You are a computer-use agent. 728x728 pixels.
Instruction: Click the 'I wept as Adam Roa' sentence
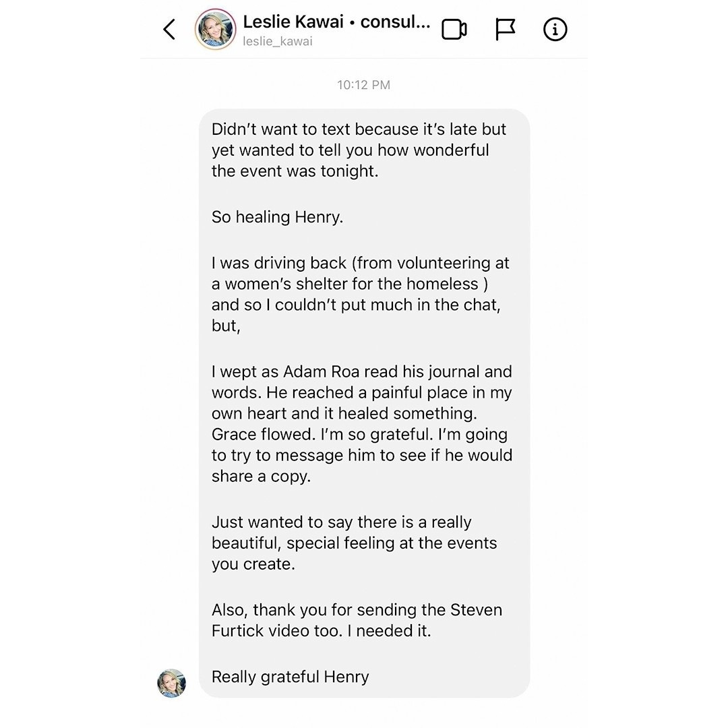[361, 372]
